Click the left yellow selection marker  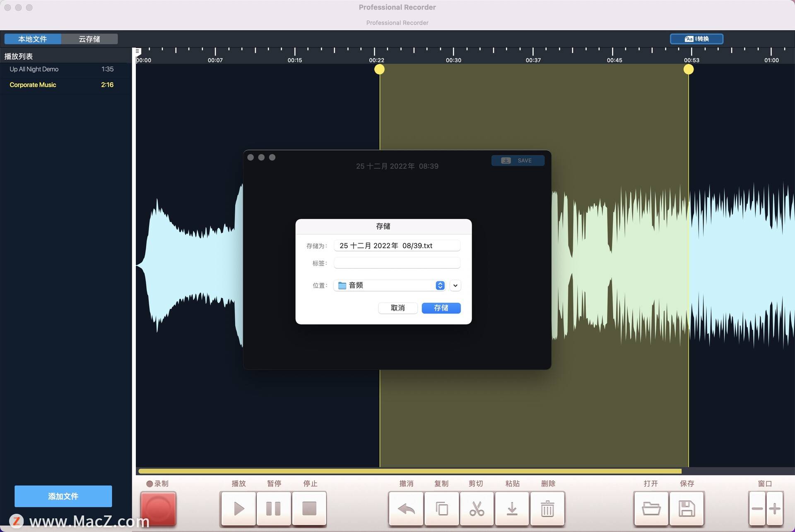(379, 69)
